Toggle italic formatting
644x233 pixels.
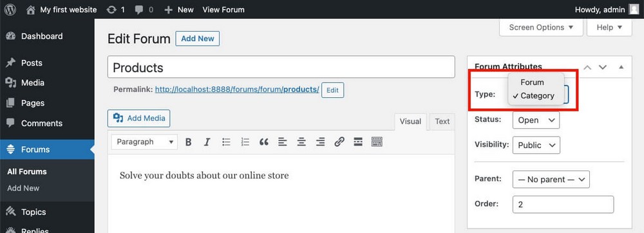coord(207,142)
